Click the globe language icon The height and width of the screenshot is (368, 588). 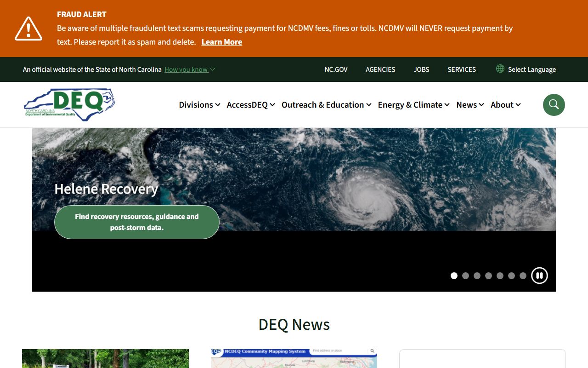coord(500,69)
